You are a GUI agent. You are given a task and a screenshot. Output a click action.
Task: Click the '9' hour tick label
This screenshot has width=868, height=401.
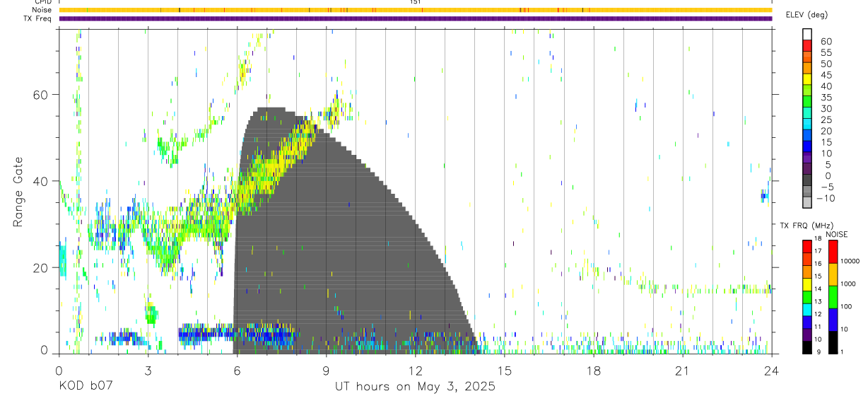click(x=326, y=371)
